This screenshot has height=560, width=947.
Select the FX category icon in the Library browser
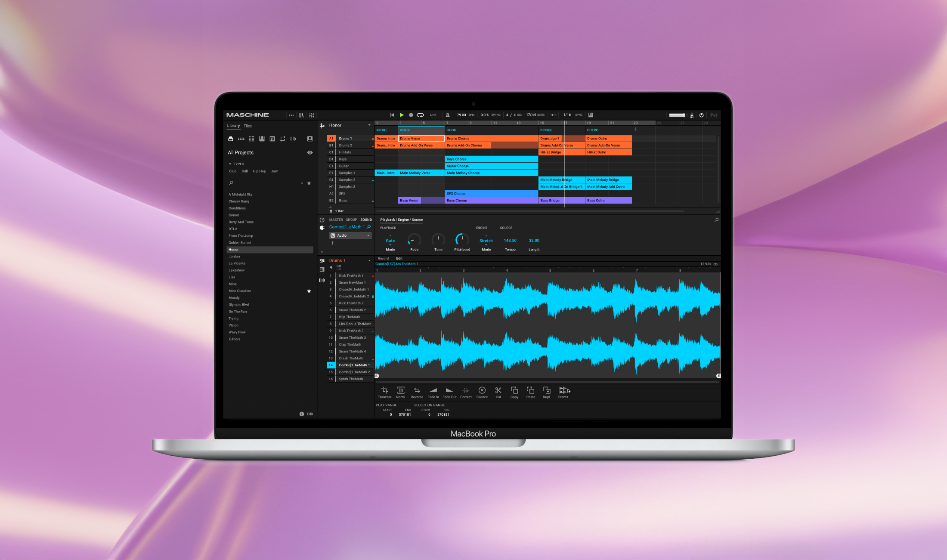272,139
